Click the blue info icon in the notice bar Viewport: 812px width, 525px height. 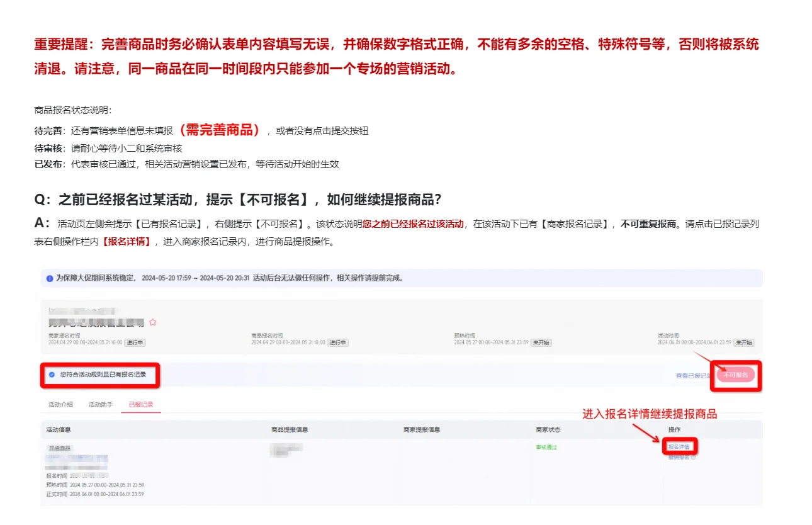point(51,277)
